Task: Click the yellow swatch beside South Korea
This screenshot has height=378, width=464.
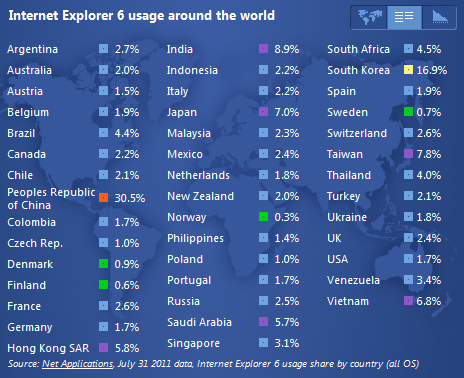Action: click(x=408, y=70)
